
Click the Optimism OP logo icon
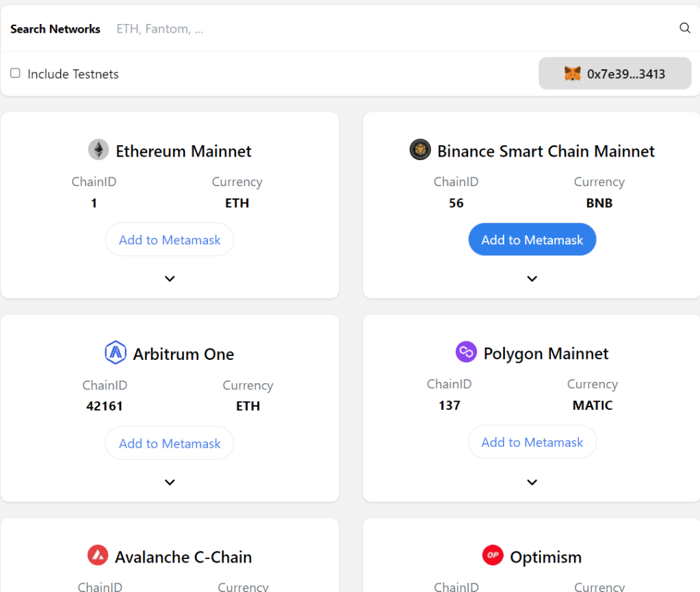pos(493,555)
